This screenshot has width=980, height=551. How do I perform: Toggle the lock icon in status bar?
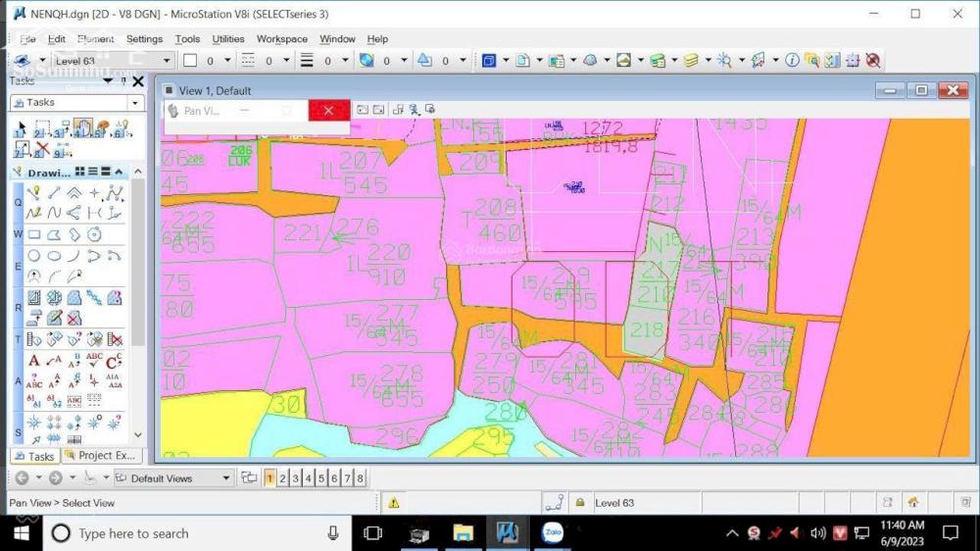(x=580, y=503)
